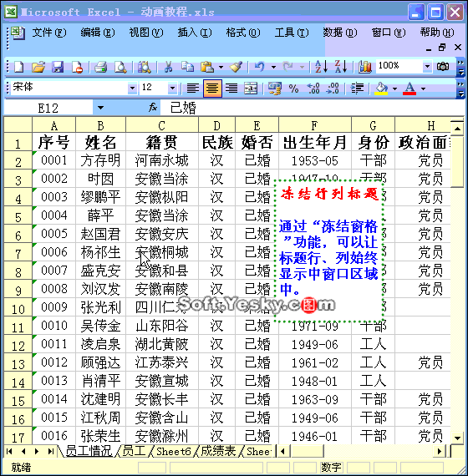Switch to the 成绩表 sheet tab
The image size is (468, 476).
218,452
